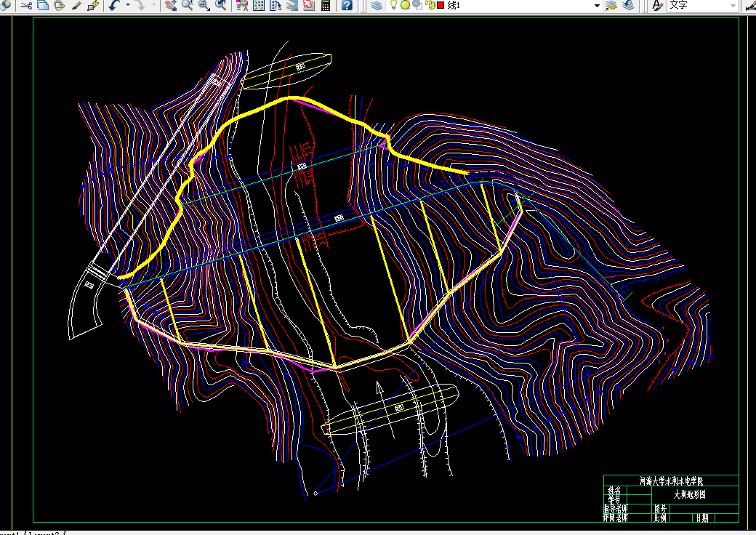The image size is (756, 535).
Task: Click the 图号 label in title block
Action: coord(660,509)
